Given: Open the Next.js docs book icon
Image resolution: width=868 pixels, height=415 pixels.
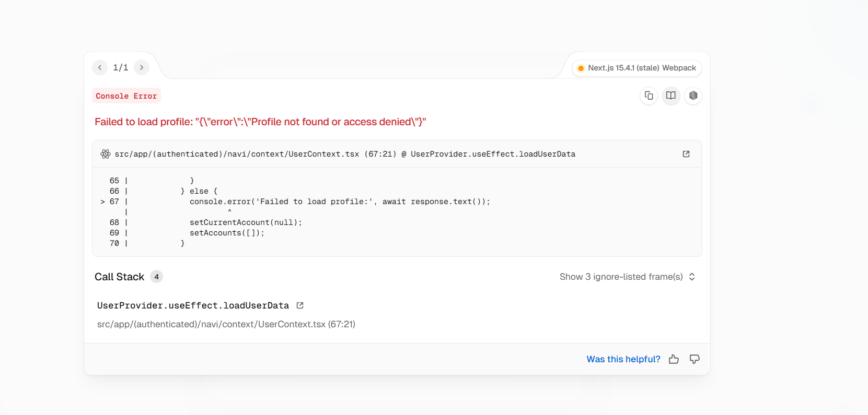Looking at the screenshot, I should click(x=671, y=96).
